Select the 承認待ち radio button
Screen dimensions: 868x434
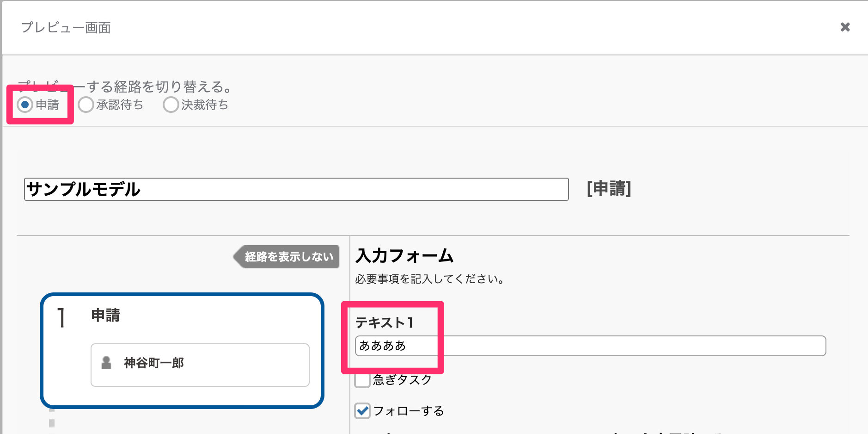(x=86, y=105)
